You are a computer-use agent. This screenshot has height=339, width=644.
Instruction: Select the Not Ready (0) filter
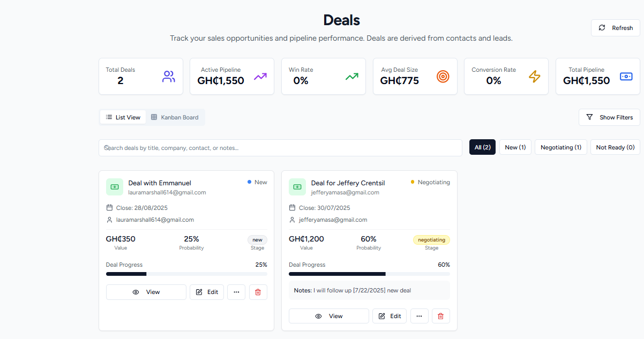[x=615, y=147]
